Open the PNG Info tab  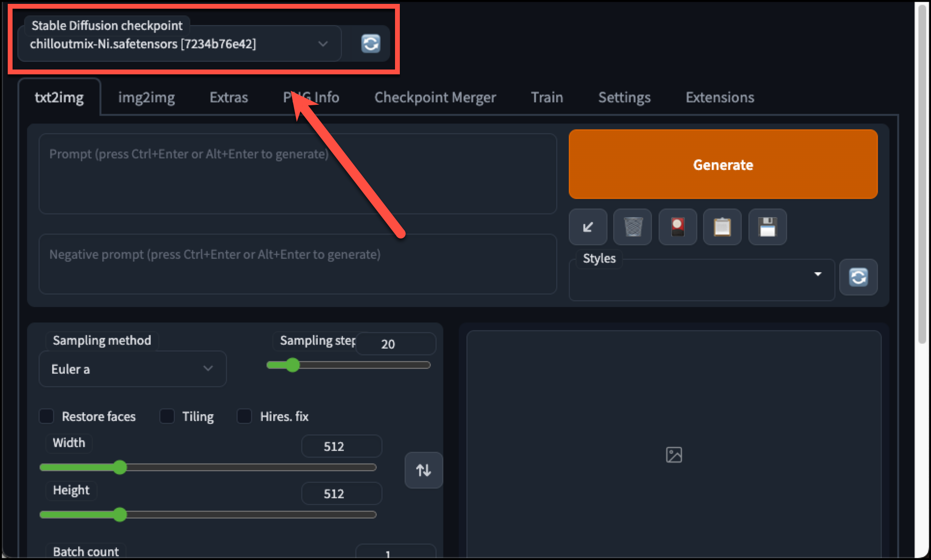click(311, 98)
